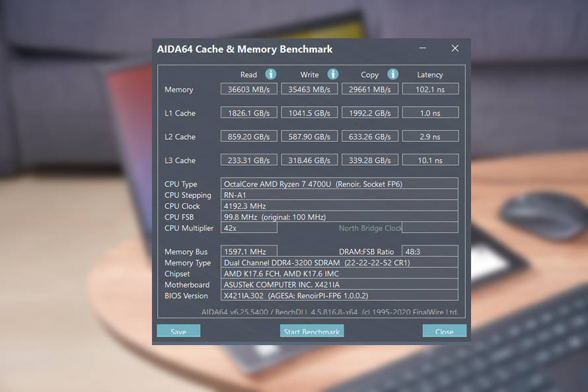The image size is (588, 392).
Task: Click the Latency column header
Action: pos(429,75)
